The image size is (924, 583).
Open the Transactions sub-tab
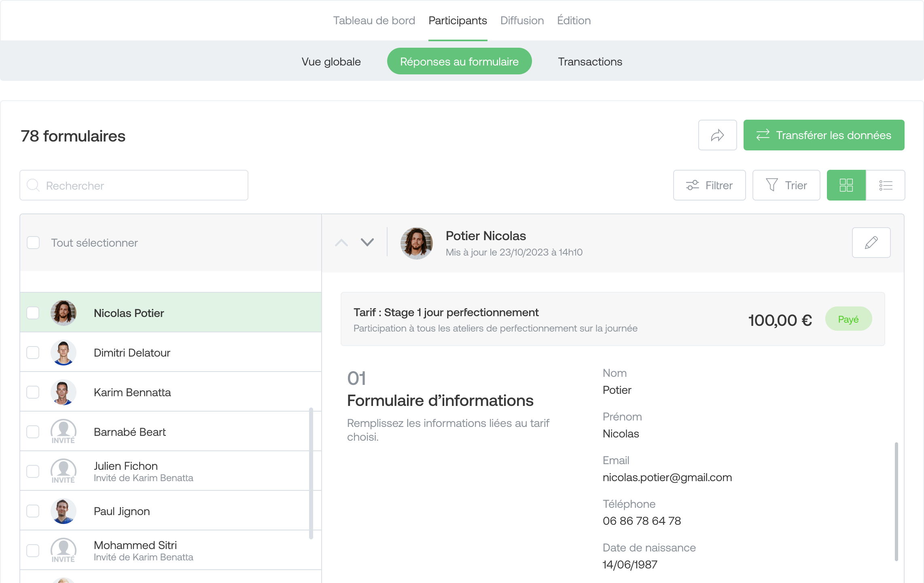(590, 61)
